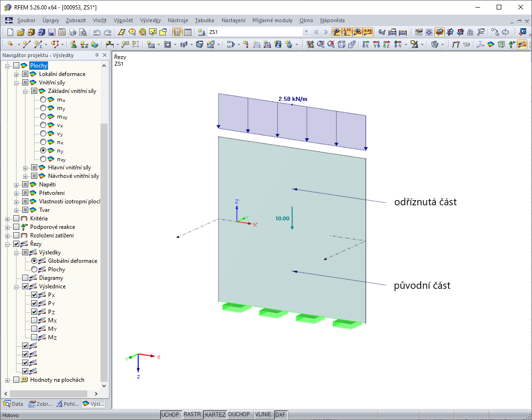This screenshot has height=420, width=532.
Task: Expand the Přetvoření node
Action: 16,193
